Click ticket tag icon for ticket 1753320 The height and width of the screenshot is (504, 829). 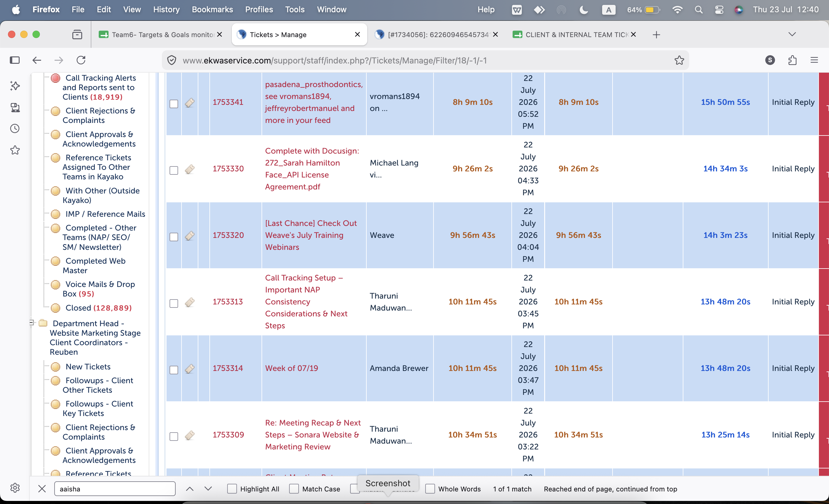(x=190, y=236)
